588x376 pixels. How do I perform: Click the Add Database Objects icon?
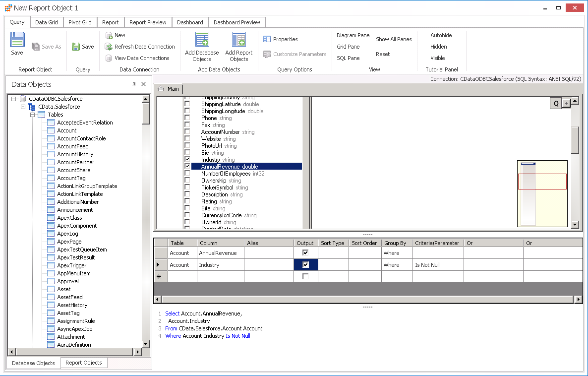pyautogui.click(x=202, y=40)
